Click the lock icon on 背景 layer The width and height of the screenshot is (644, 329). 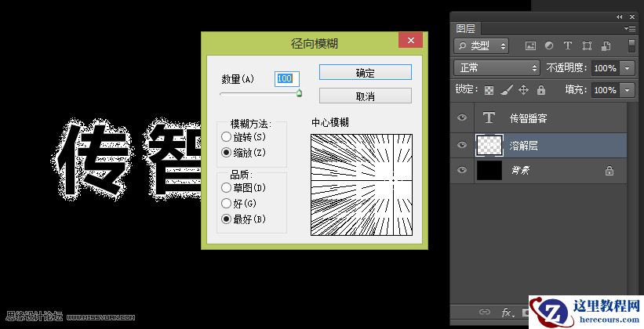(x=609, y=171)
